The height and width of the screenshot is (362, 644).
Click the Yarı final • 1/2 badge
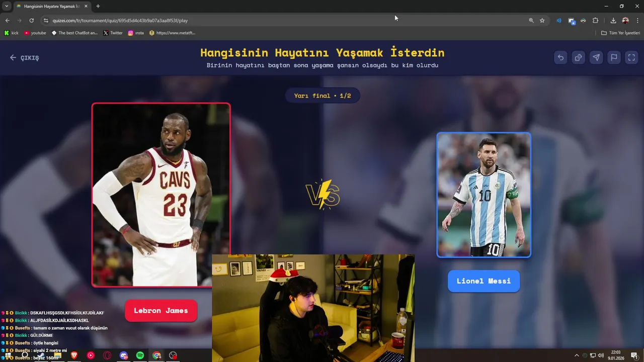(323, 96)
